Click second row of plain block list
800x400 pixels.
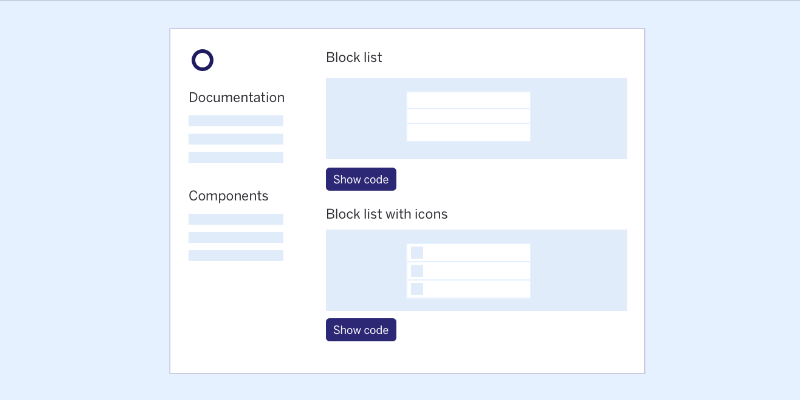tap(468, 116)
